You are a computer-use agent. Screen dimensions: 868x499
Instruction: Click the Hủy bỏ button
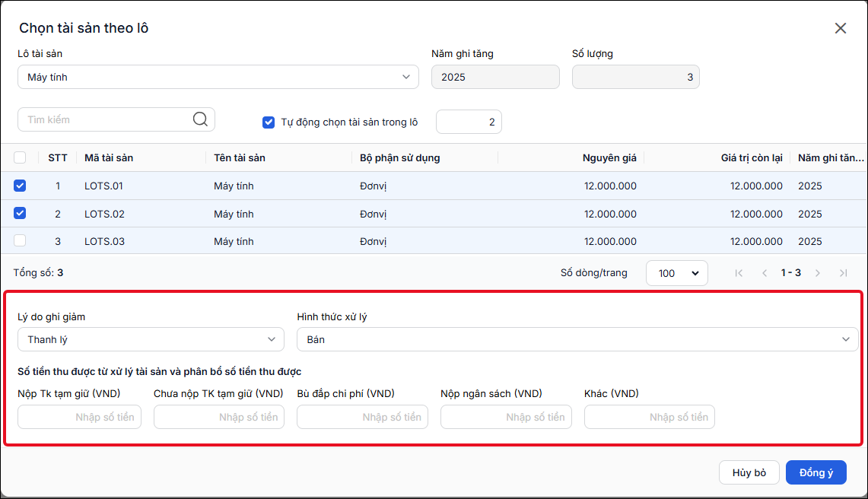click(749, 472)
